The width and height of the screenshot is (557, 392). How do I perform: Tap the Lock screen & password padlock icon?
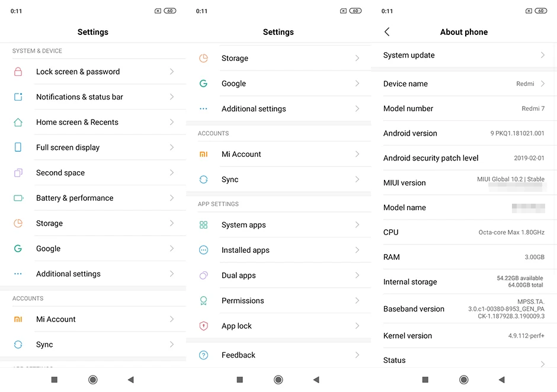tap(18, 72)
